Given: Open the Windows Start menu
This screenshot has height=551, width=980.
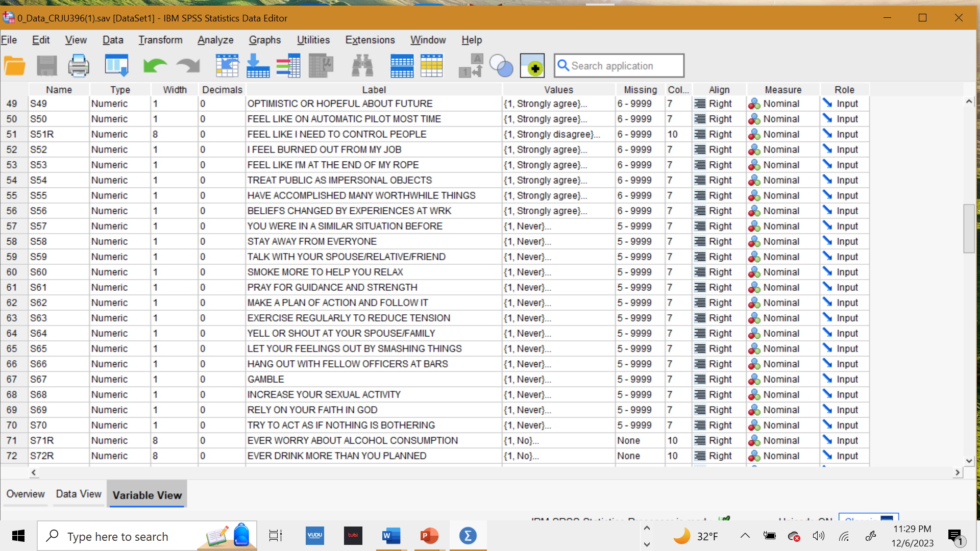Looking at the screenshot, I should 18,536.
